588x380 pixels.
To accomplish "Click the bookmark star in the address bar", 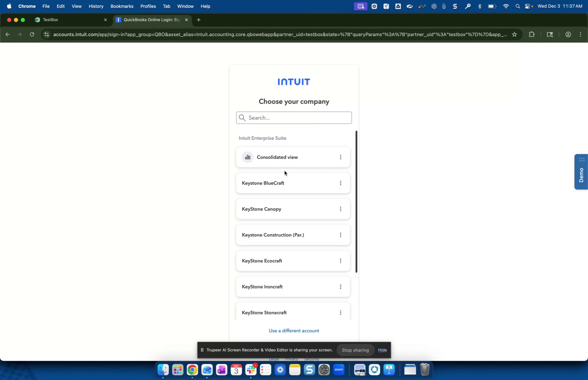I will pyautogui.click(x=514, y=34).
